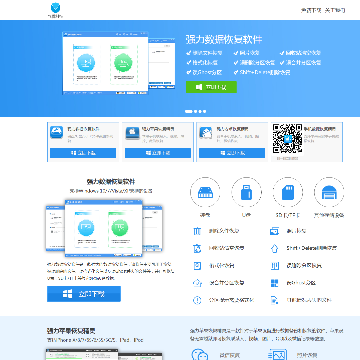Image resolution: width=360 pixels, height=360 pixels.
Task: Click the SD card circle icon
Action: (x=287, y=192)
